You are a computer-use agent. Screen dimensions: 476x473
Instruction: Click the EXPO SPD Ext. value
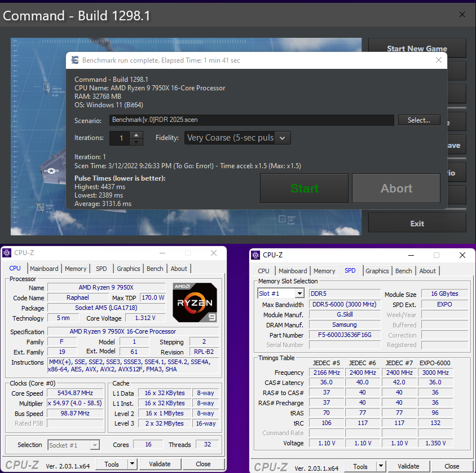[x=444, y=304]
